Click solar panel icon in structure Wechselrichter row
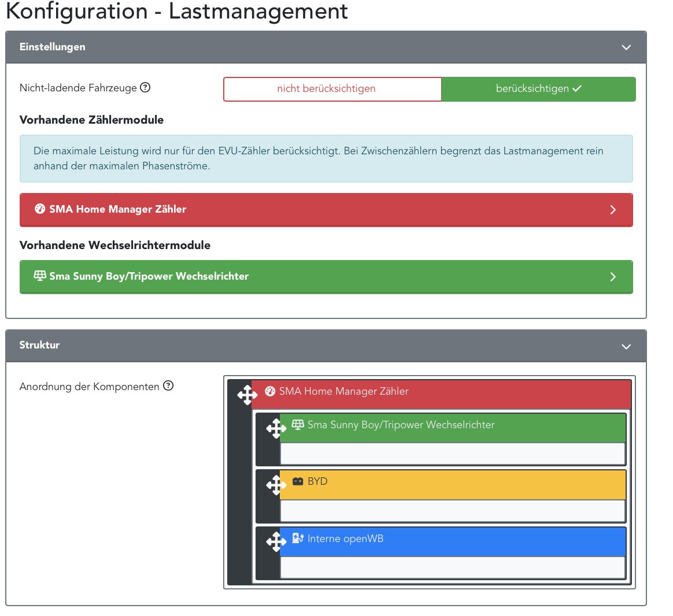673x616 pixels. tap(298, 425)
